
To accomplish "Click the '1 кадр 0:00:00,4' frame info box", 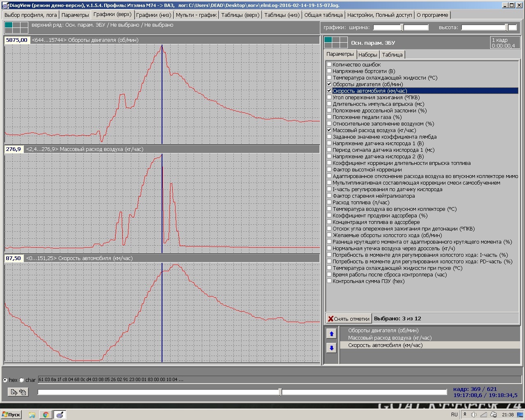I will tap(504, 43).
